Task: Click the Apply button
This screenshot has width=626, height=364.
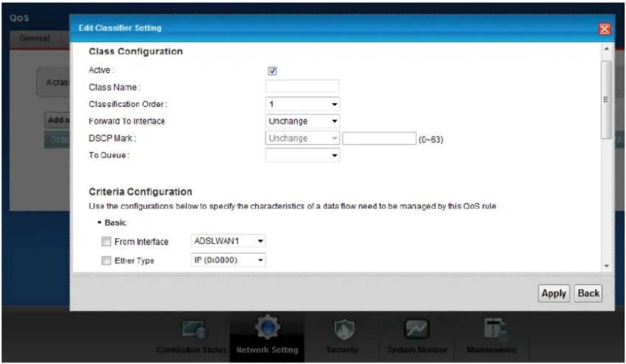Action: pos(554,294)
